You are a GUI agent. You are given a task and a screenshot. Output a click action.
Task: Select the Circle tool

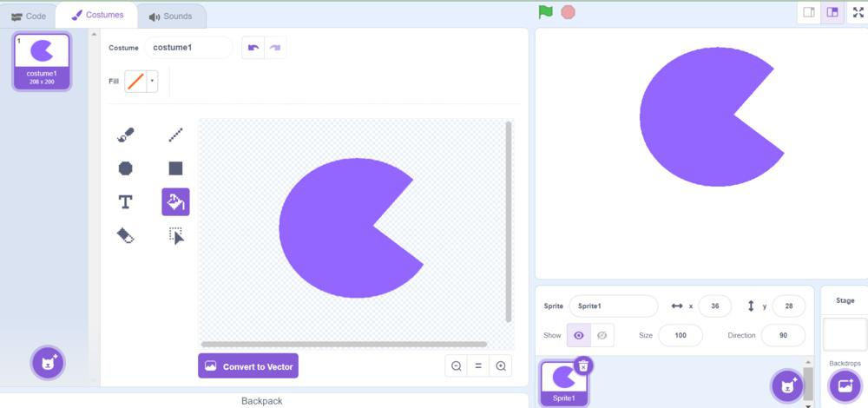pyautogui.click(x=126, y=168)
